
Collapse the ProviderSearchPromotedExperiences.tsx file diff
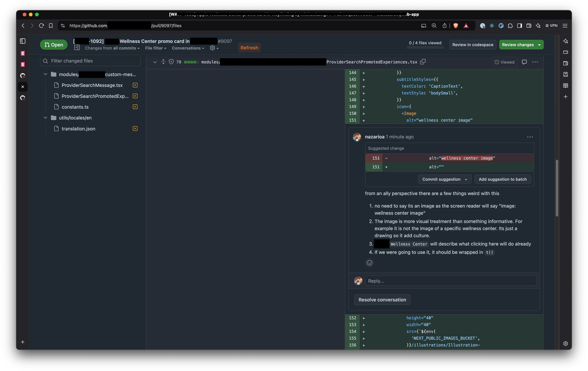155,62
